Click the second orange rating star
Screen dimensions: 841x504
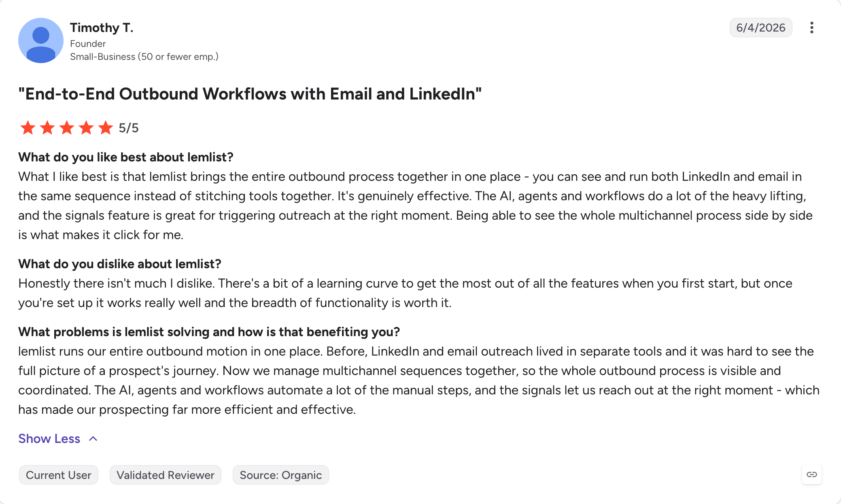coord(47,128)
